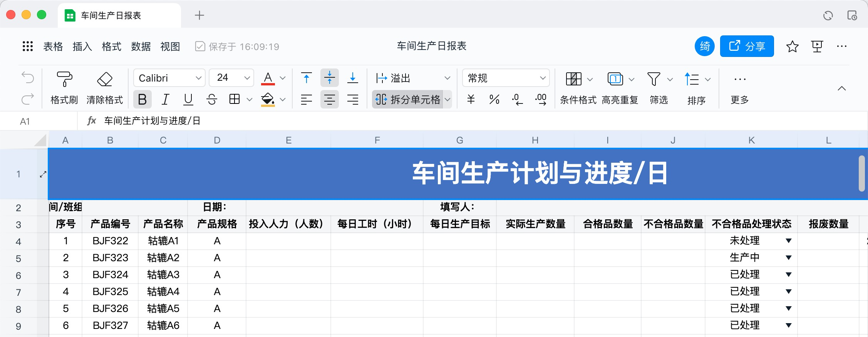Align text to middle vertically

330,78
